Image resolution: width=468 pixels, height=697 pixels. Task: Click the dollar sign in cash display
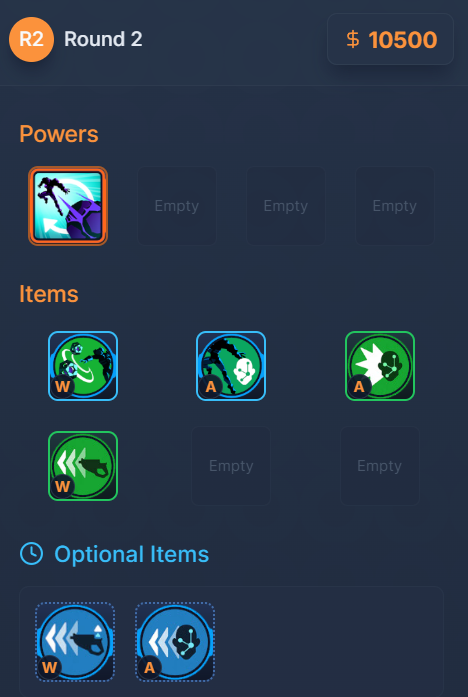coord(352,40)
